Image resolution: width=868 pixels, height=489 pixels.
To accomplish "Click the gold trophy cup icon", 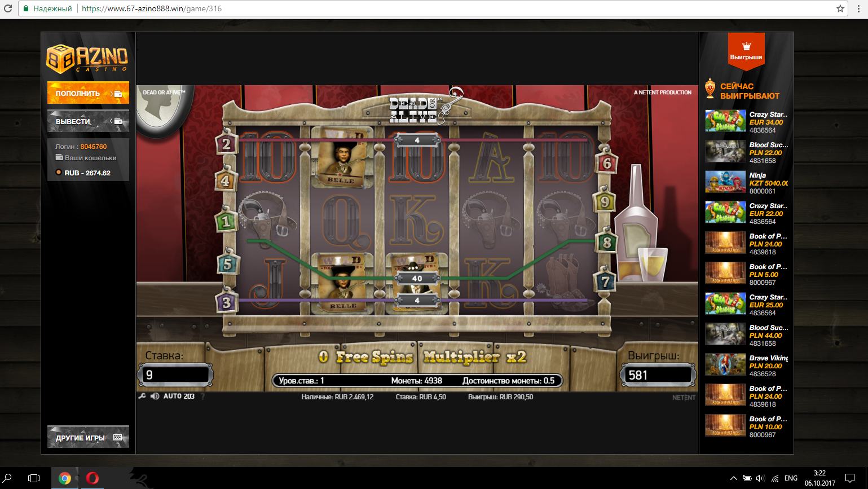I will tap(710, 89).
